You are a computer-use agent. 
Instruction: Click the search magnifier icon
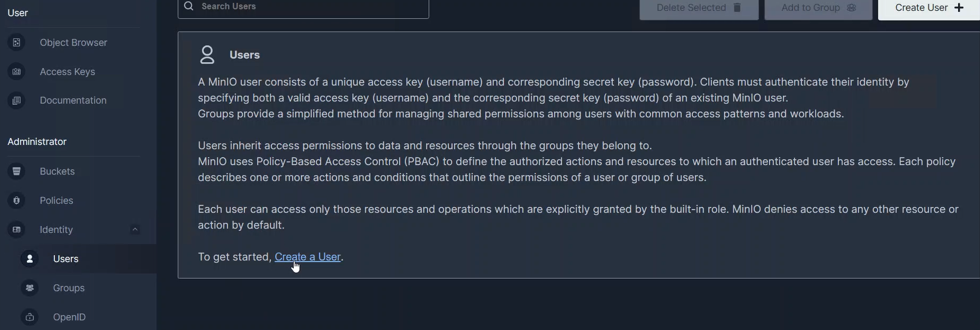(x=189, y=6)
